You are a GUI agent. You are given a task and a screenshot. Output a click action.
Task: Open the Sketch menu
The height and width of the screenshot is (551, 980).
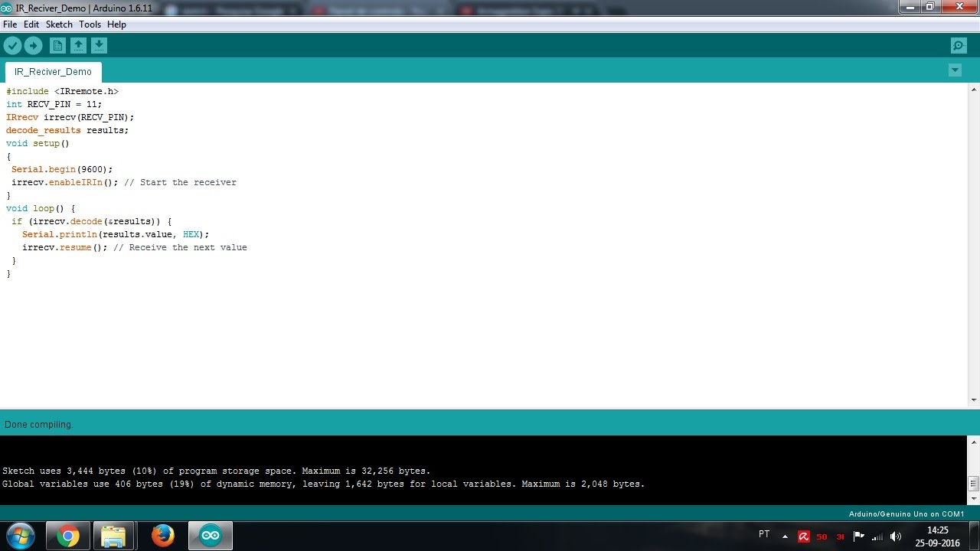pyautogui.click(x=59, y=24)
